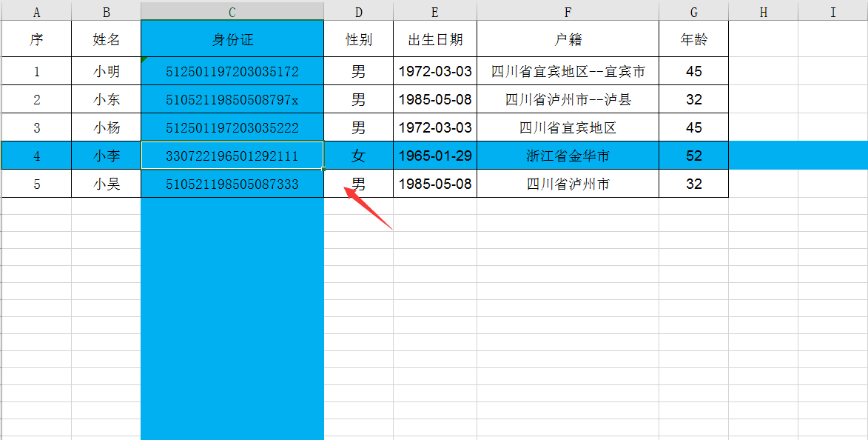
Task: Click age 32 in 小东 row
Action: (x=693, y=99)
